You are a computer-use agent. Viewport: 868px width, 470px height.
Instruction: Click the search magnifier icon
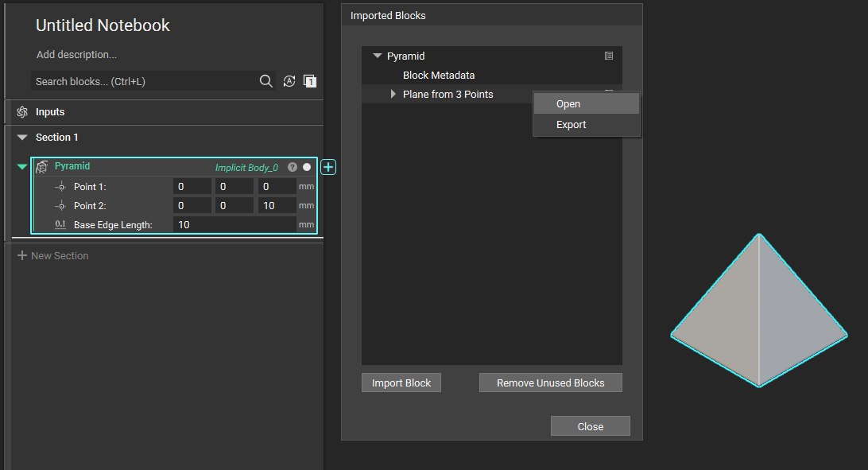coord(265,81)
